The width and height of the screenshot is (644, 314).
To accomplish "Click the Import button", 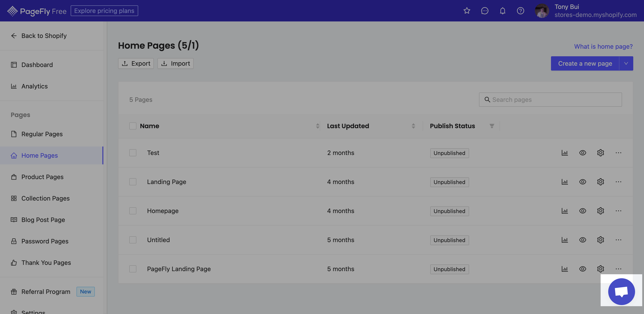I will [x=175, y=63].
